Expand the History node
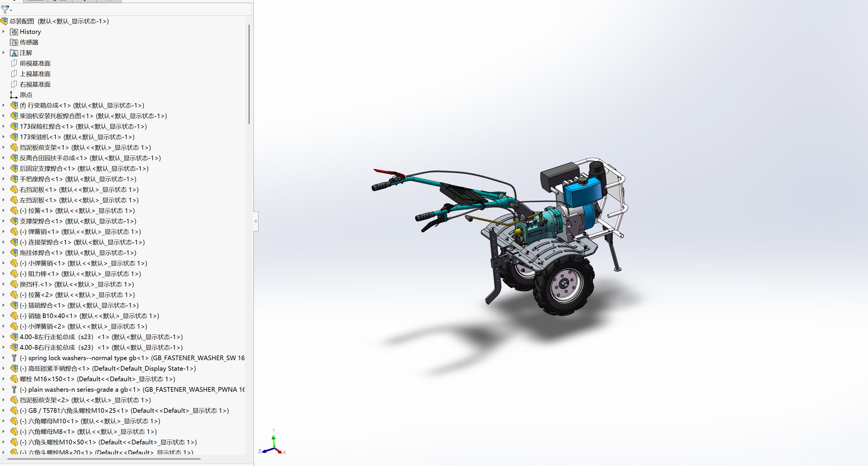The width and height of the screenshot is (868, 466). pos(4,32)
